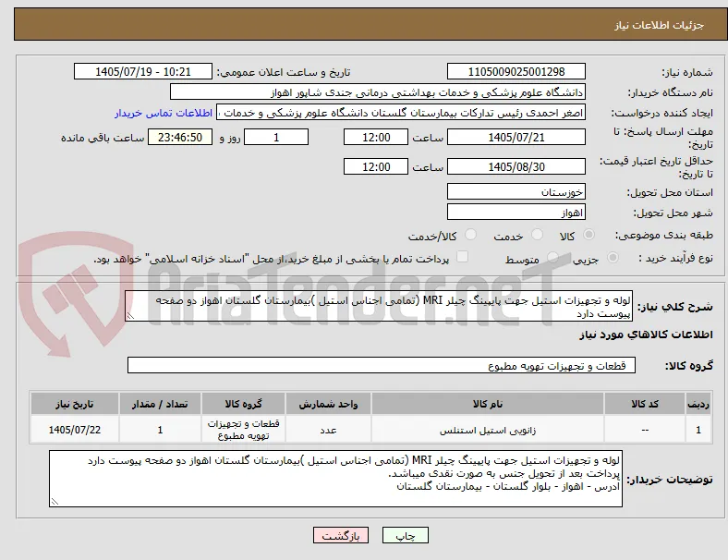This screenshot has width=728, height=560.
Task: Select the جزیی purchase type radio
Action: [613, 258]
